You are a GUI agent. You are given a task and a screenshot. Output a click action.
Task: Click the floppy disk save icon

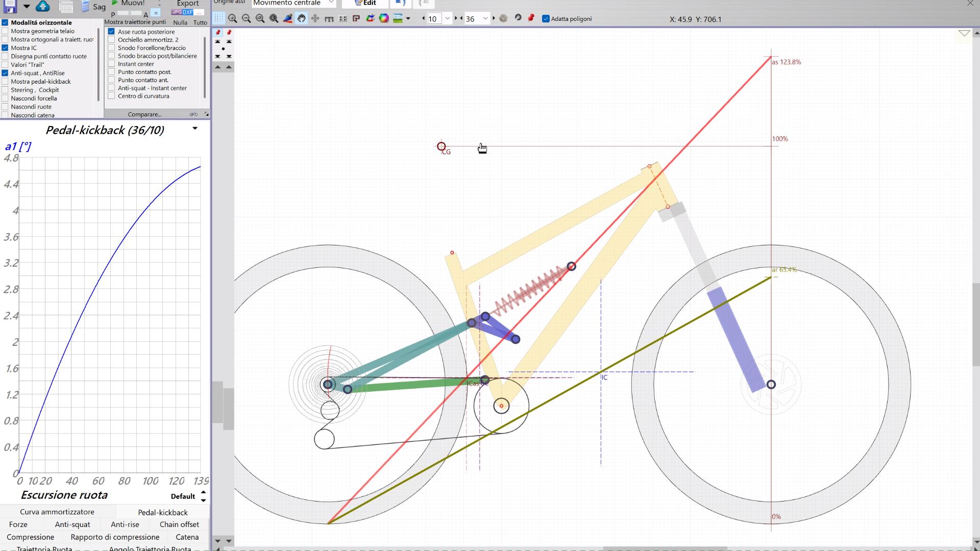click(x=9, y=6)
